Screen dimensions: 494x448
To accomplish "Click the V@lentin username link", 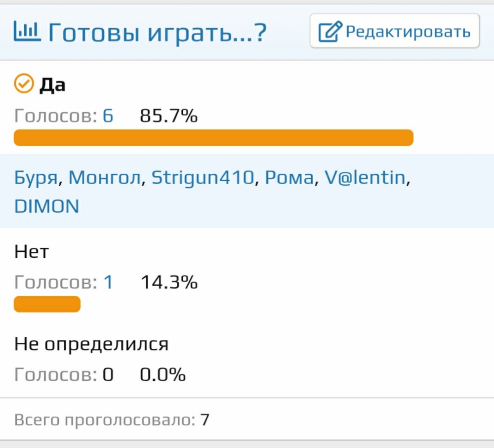I will (x=365, y=177).
